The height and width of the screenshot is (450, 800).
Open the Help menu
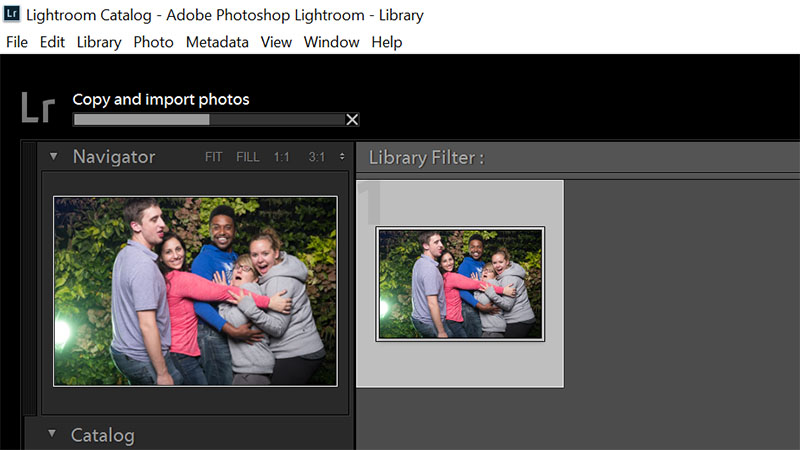(x=387, y=42)
